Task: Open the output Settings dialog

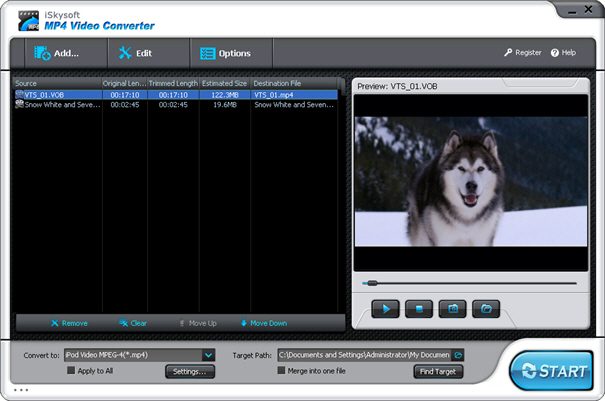Action: (x=190, y=371)
